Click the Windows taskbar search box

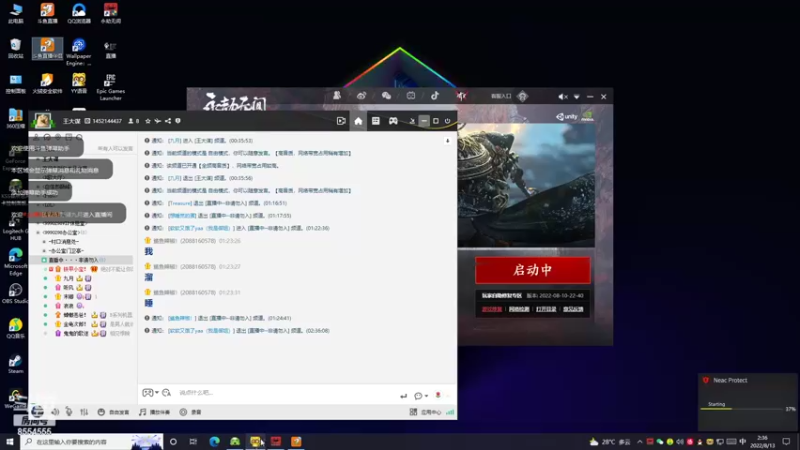click(x=92, y=441)
